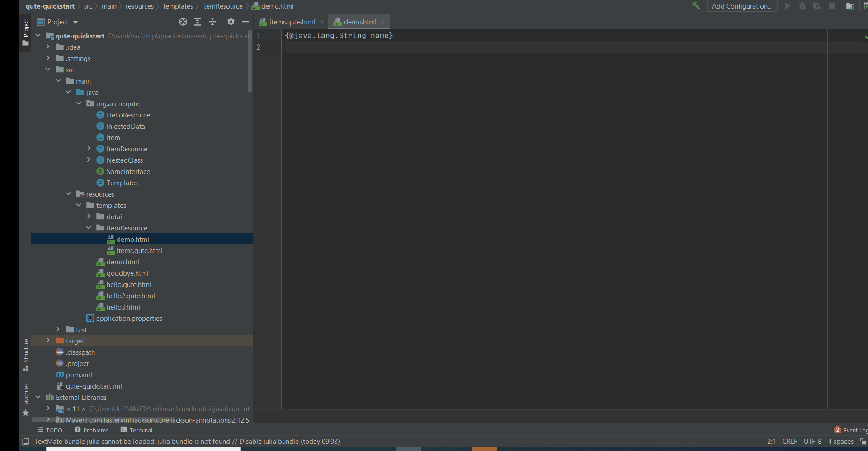Click the Disable julia bundle link

268,442
